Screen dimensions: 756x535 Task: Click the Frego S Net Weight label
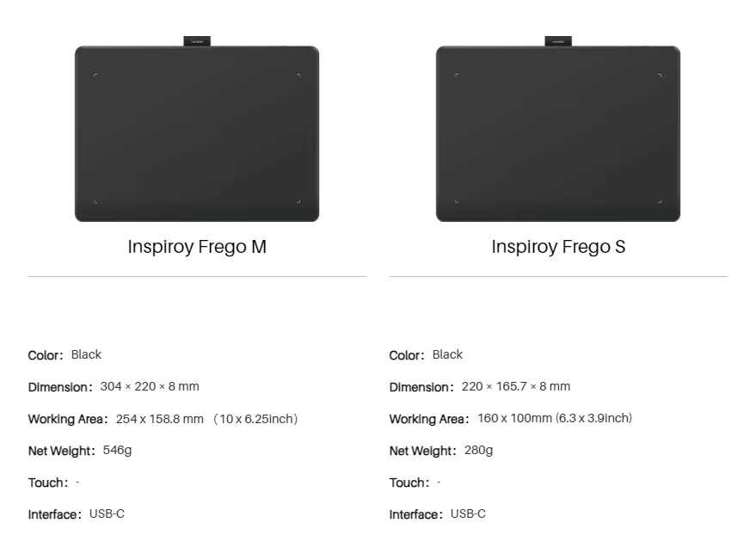coord(422,451)
